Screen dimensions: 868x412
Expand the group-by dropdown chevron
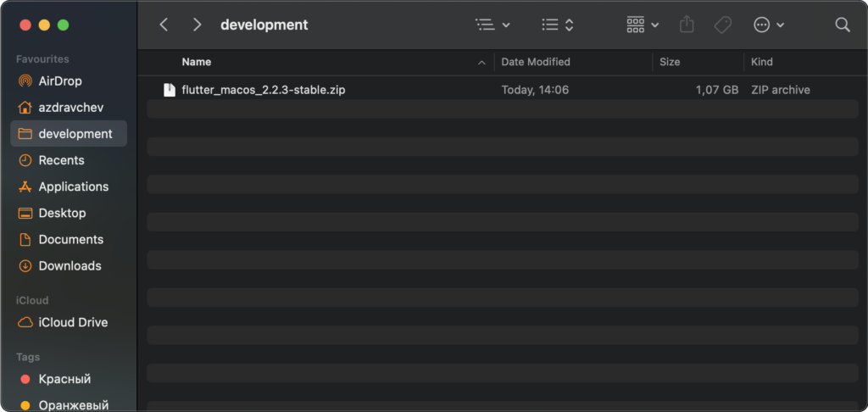point(655,25)
